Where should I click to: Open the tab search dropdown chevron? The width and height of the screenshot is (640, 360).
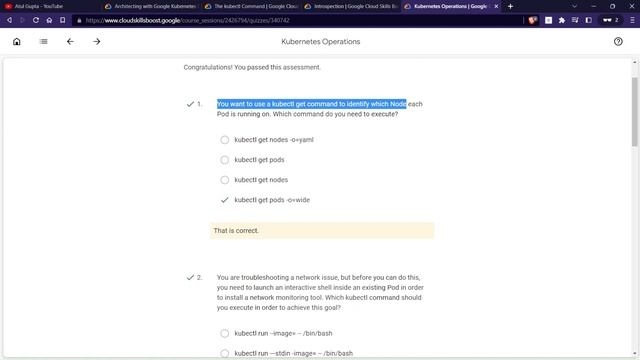pyautogui.click(x=574, y=7)
